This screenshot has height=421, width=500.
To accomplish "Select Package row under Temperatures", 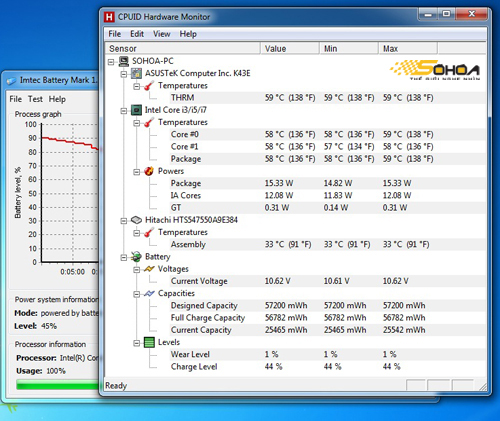I will 295,159.
